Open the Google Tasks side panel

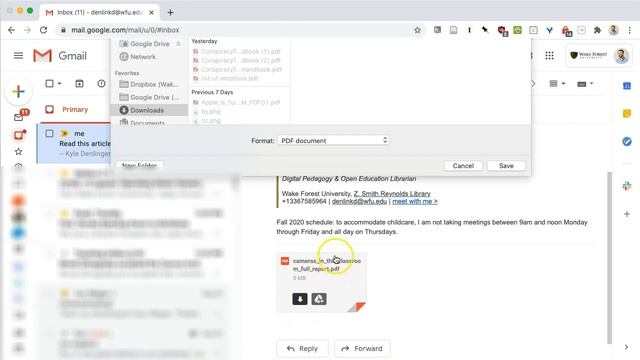pyautogui.click(x=627, y=141)
